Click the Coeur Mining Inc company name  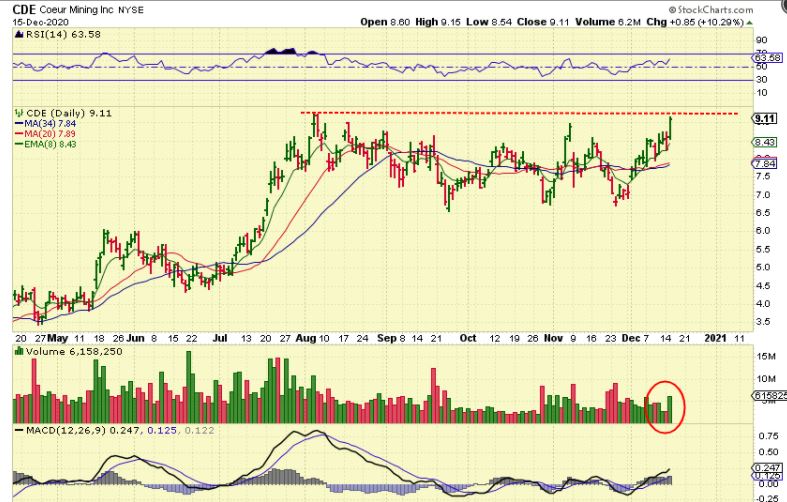[x=76, y=10]
